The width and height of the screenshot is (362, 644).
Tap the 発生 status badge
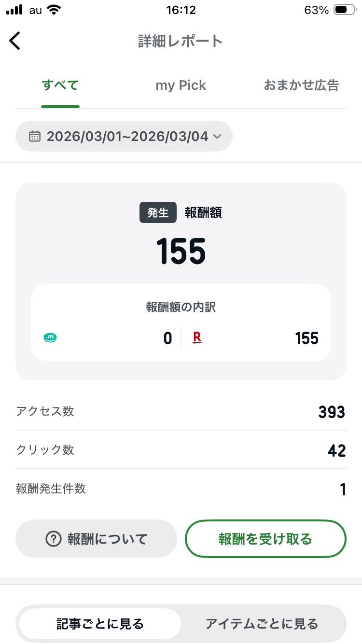point(158,213)
